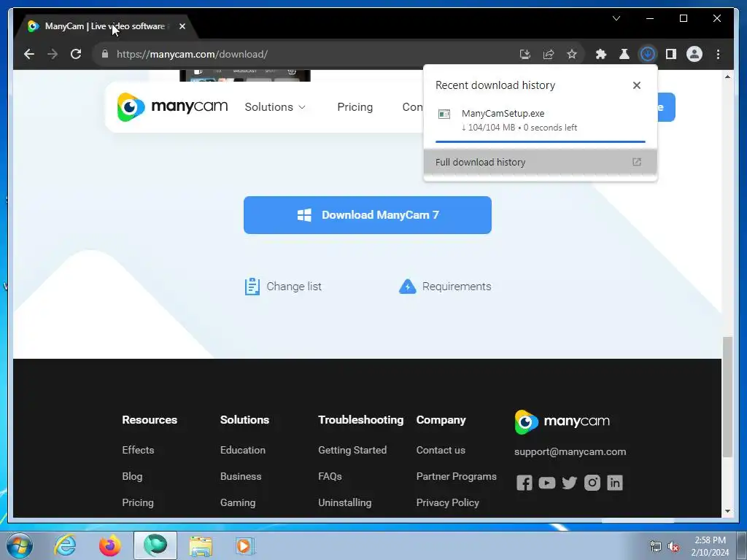Click Download ManyCam 7 button
This screenshot has width=747, height=560.
click(368, 215)
